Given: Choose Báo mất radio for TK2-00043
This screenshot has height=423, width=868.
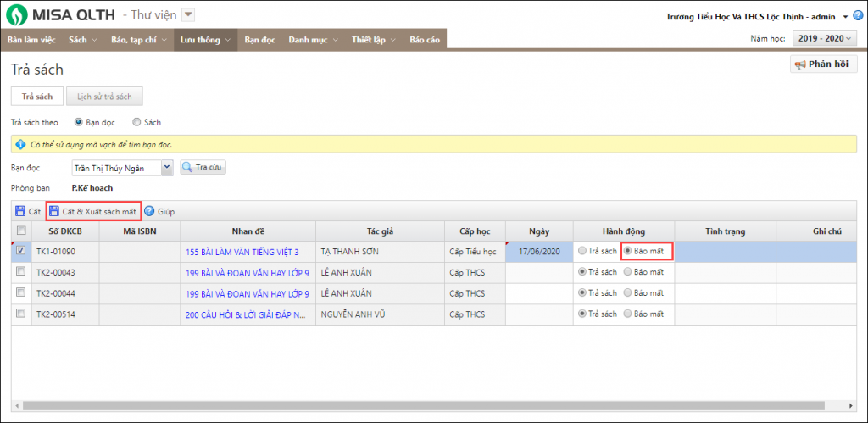Looking at the screenshot, I should (628, 272).
